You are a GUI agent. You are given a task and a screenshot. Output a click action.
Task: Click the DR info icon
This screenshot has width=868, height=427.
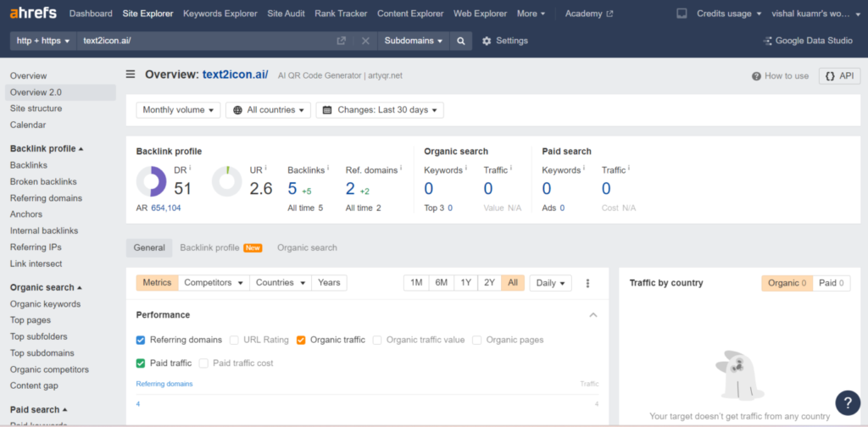190,168
